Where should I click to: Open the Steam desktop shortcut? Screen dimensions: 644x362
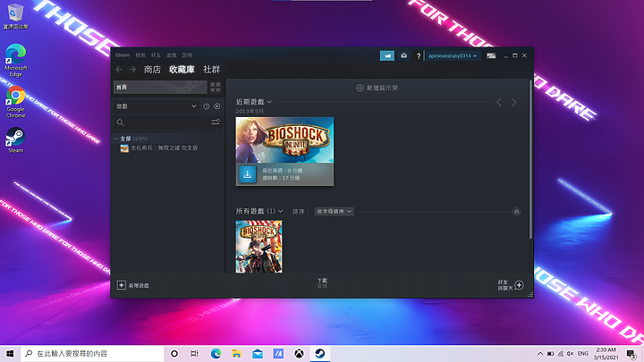pyautogui.click(x=15, y=140)
